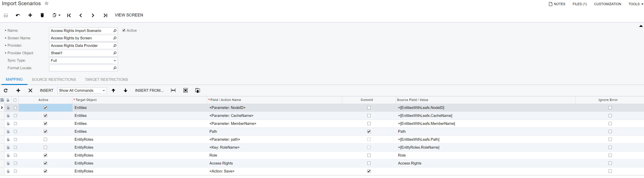Click into the Format Locale field
644x178 pixels.
coord(81,68)
